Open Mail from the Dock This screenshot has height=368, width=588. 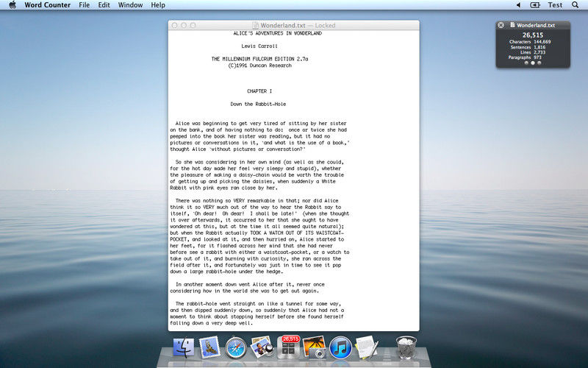click(x=209, y=347)
